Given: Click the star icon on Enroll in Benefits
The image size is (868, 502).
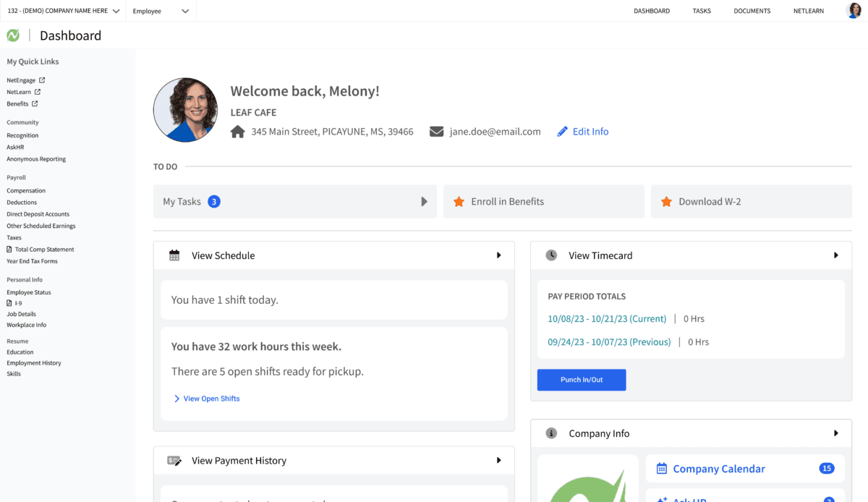Looking at the screenshot, I should pos(459,202).
